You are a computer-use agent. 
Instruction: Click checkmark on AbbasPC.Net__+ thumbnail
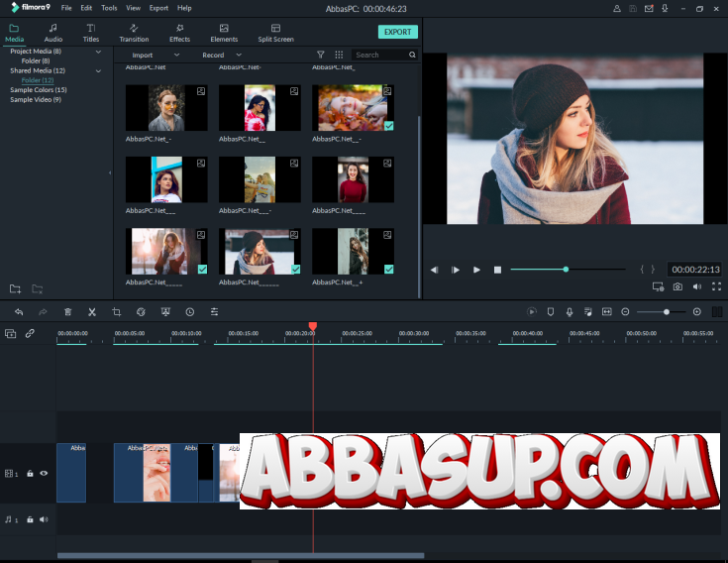coord(389,269)
